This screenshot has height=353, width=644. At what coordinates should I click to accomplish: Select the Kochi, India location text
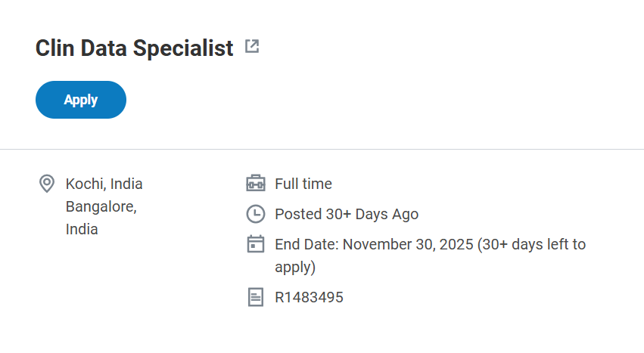pos(104,184)
